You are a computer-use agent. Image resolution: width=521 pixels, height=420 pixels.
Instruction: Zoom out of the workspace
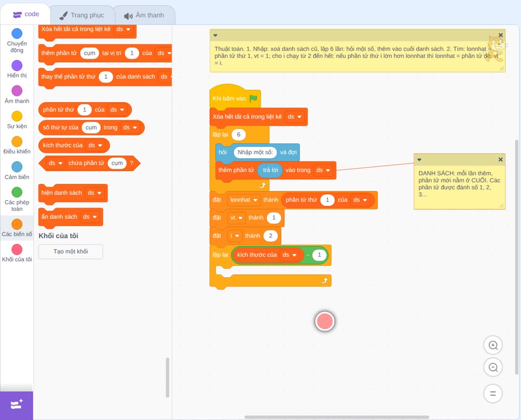[x=493, y=367]
